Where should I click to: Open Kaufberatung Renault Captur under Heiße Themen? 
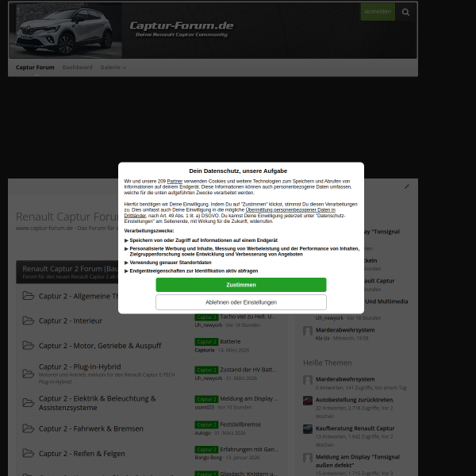pos(355,428)
